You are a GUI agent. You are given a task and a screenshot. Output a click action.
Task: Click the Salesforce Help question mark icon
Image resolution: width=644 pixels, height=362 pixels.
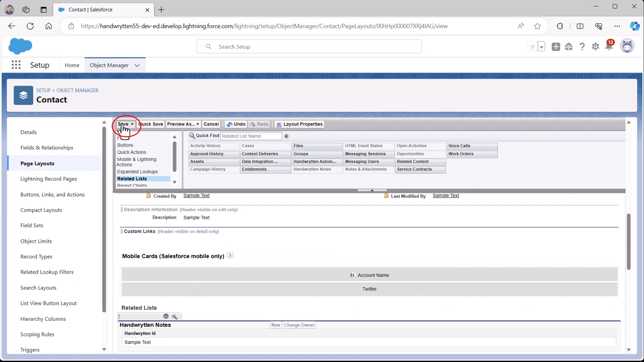pyautogui.click(x=582, y=47)
